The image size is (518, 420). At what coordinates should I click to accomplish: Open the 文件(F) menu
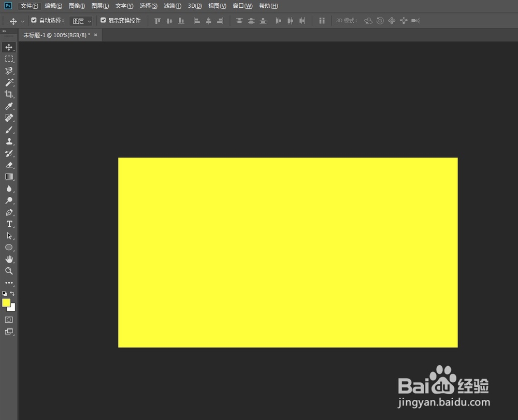point(29,6)
